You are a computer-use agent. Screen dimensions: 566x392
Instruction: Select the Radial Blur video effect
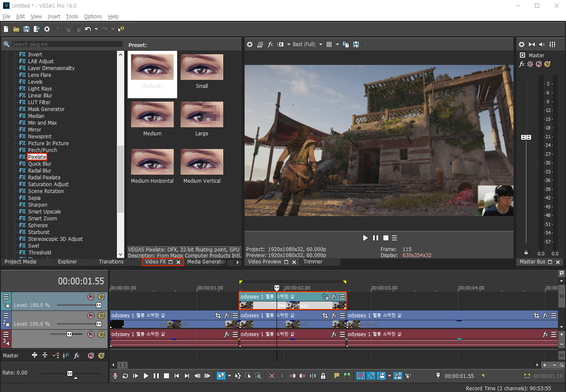click(40, 171)
